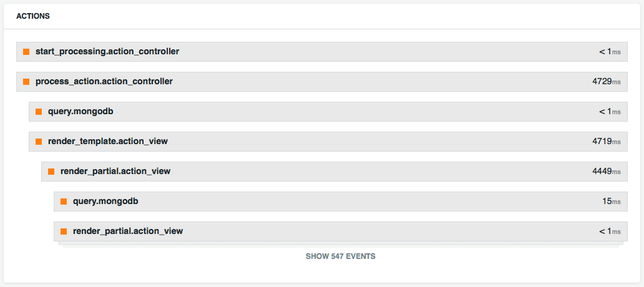Click the 15ms duration value
The height and width of the screenshot is (287, 644).
[612, 202]
